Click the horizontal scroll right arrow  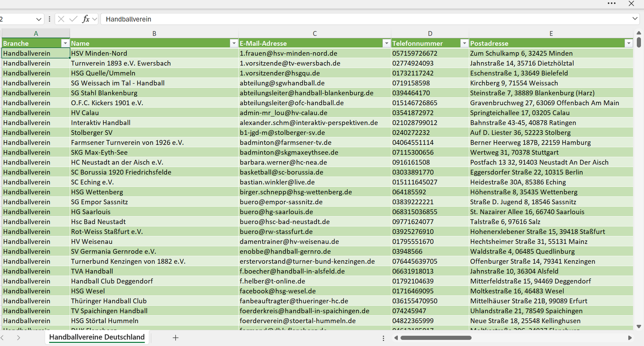click(x=630, y=338)
